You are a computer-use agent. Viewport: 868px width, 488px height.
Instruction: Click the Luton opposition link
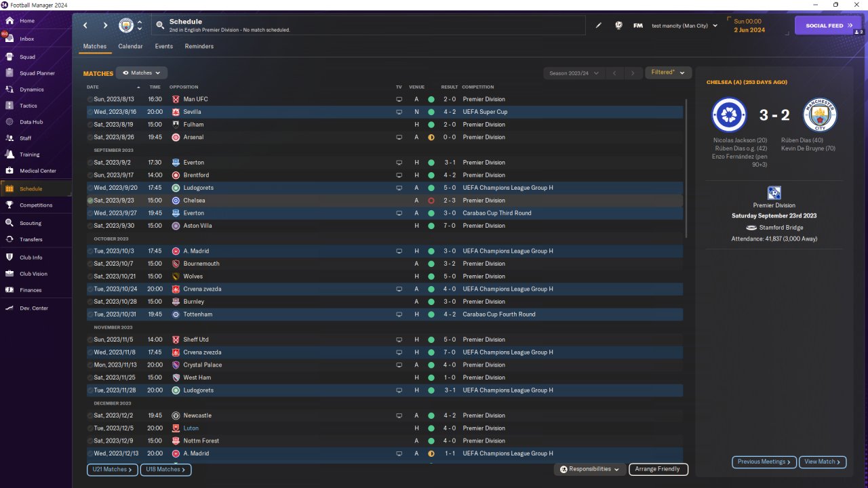click(191, 428)
